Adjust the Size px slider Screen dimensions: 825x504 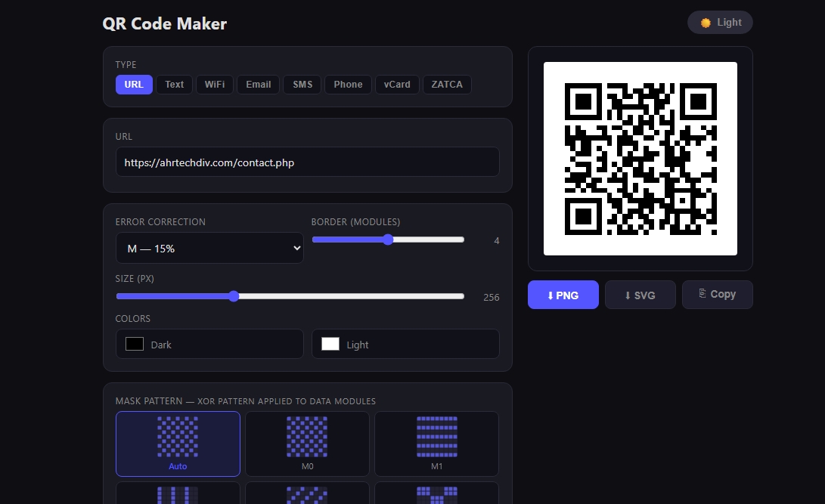(x=290, y=296)
